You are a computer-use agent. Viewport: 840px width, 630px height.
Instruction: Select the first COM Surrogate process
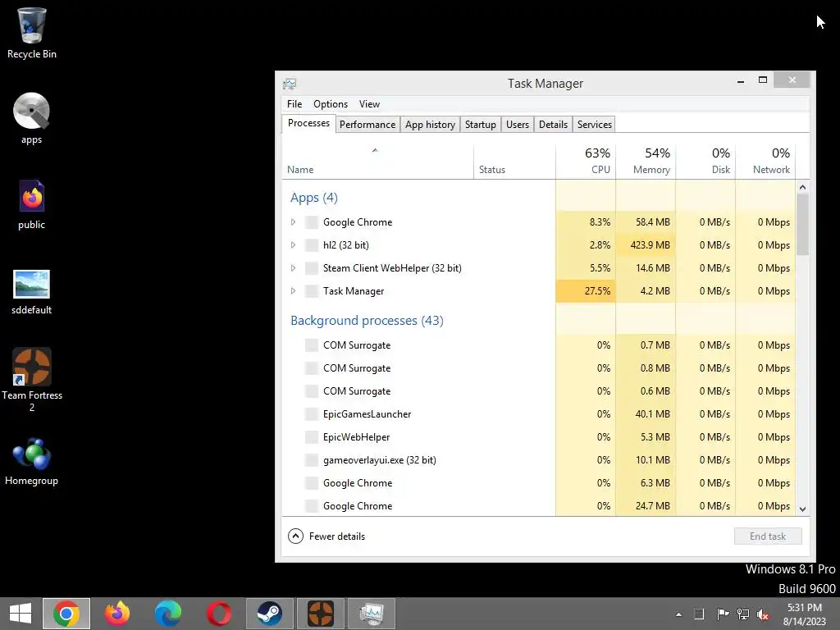(538, 345)
